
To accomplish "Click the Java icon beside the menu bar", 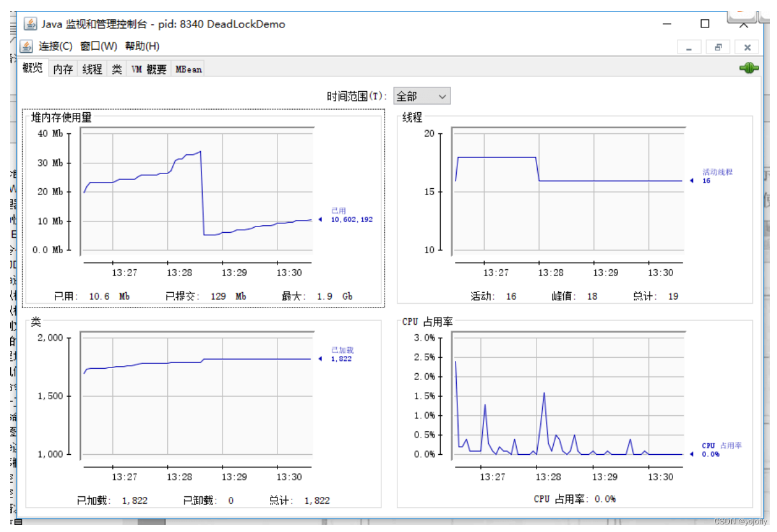I will pos(26,47).
